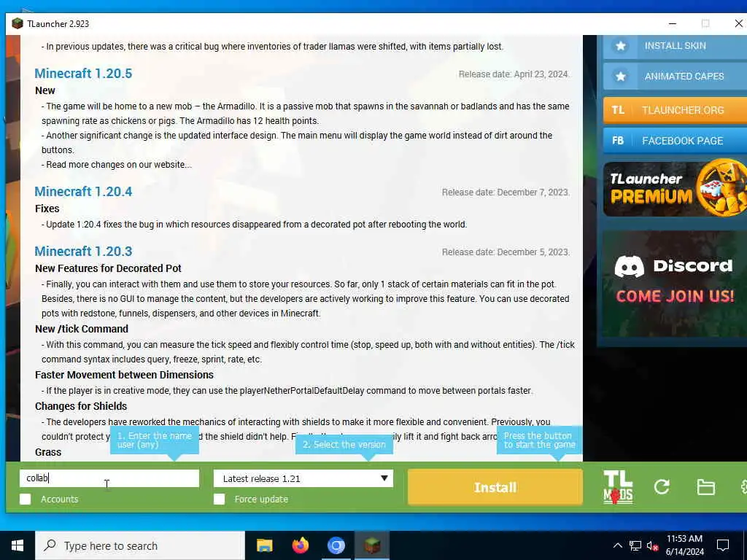Click the FB badge beside Facebook Page
The height and width of the screenshot is (560, 747).
click(618, 141)
